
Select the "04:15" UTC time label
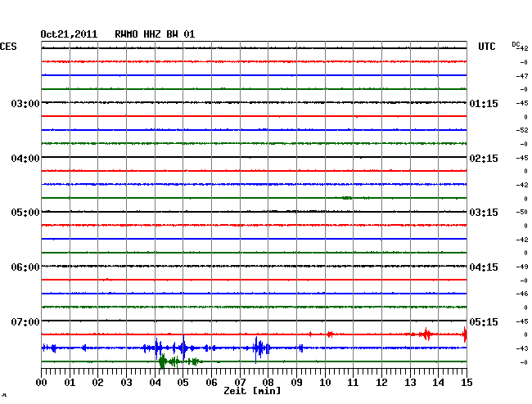tap(484, 267)
